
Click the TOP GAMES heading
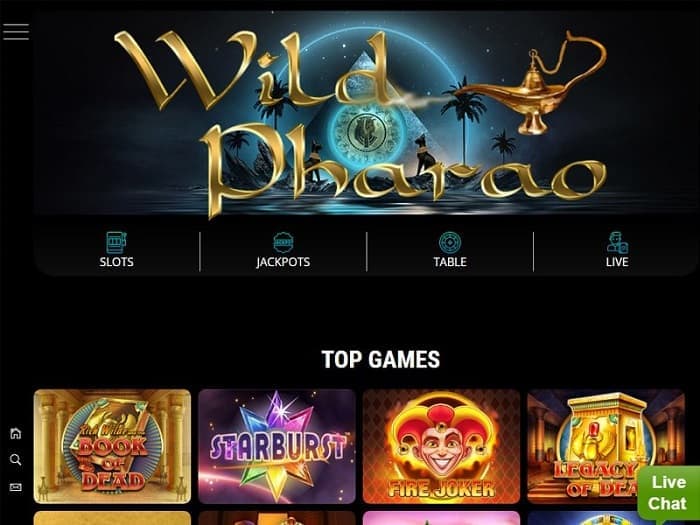(x=380, y=359)
